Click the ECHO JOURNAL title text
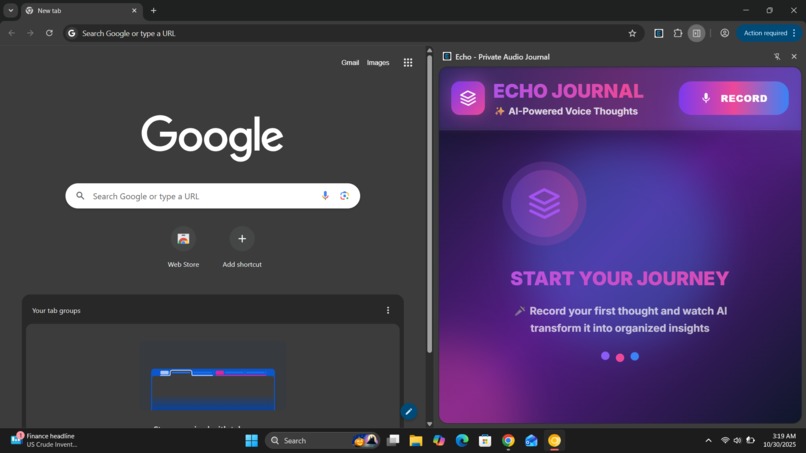 [568, 92]
